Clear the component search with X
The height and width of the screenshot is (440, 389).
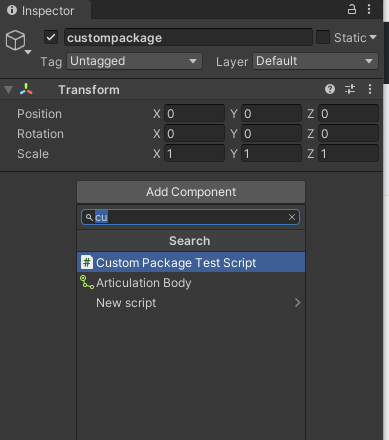click(x=292, y=217)
